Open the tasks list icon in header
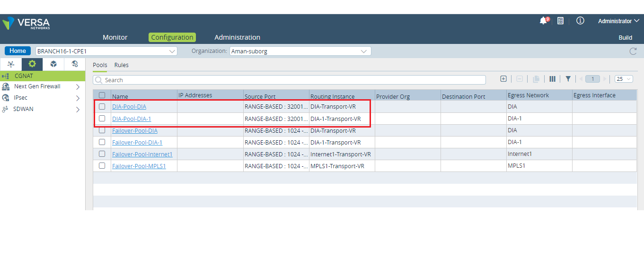The image size is (644, 274). coord(560,21)
